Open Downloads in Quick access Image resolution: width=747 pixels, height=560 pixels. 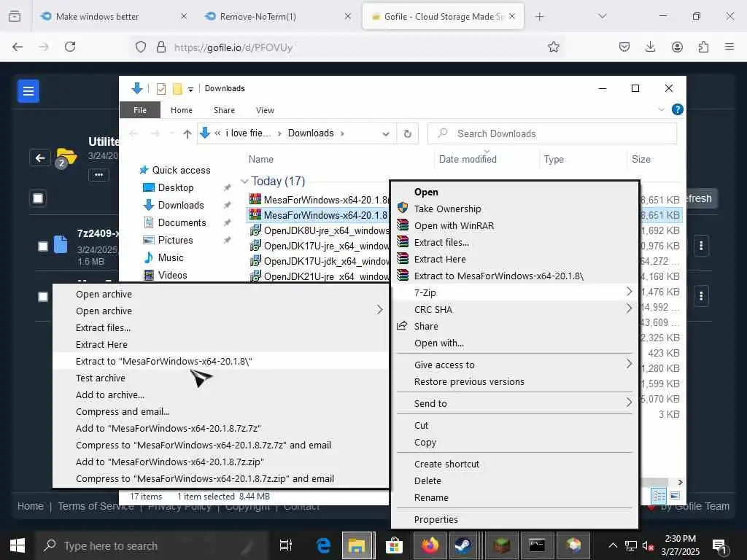[x=181, y=205]
